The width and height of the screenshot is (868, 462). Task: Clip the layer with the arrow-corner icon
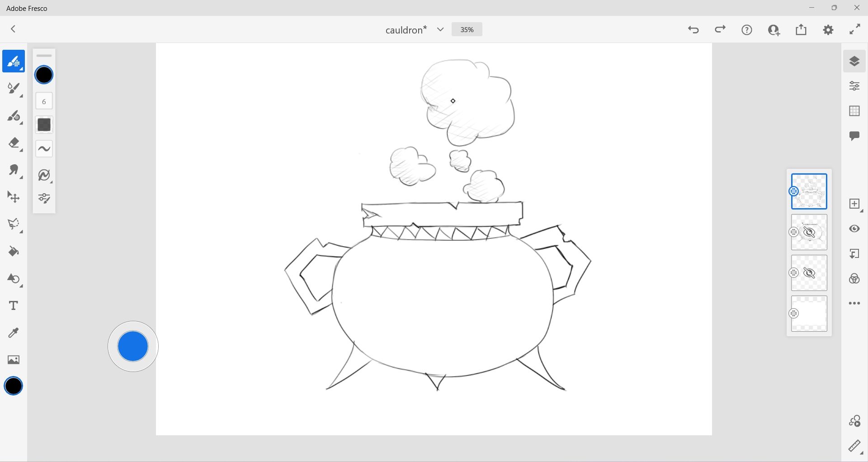click(854, 254)
